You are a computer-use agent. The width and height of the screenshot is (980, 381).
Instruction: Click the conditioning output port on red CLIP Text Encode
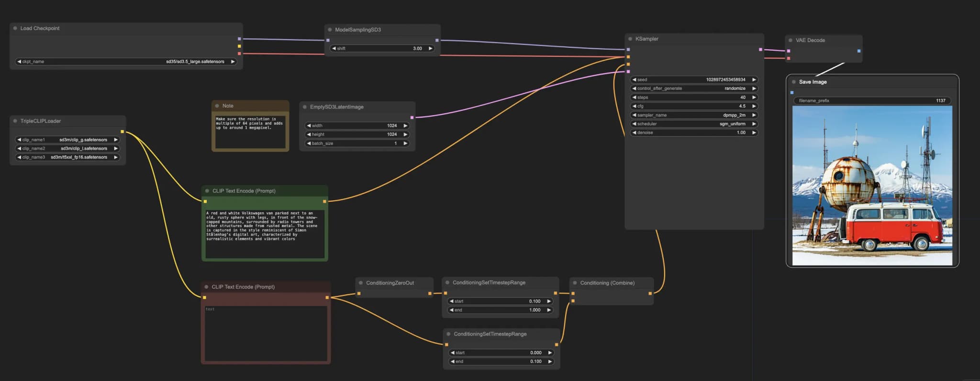[327, 297]
